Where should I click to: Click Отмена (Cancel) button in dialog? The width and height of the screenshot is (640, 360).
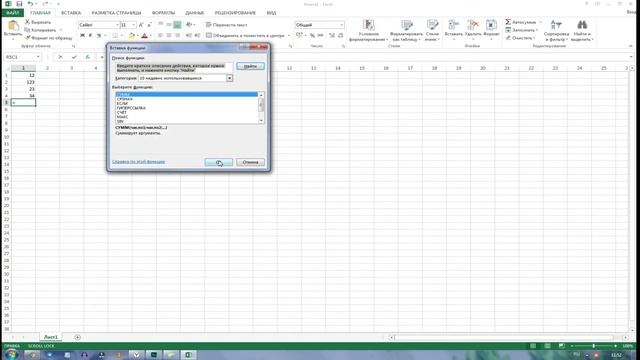(x=251, y=162)
